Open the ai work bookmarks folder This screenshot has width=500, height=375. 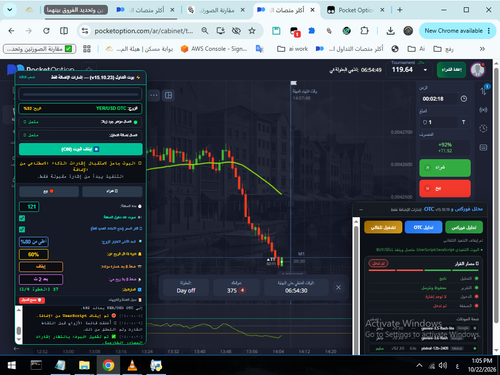[293, 49]
